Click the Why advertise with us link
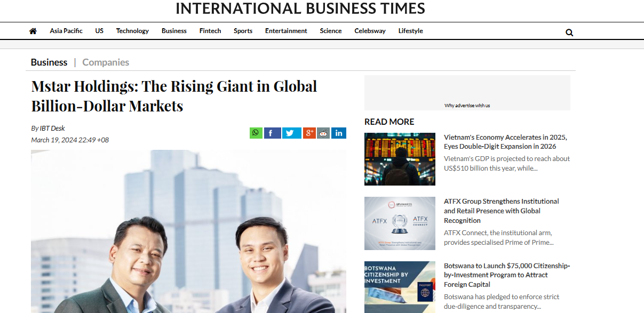The height and width of the screenshot is (313, 644). 469,105
